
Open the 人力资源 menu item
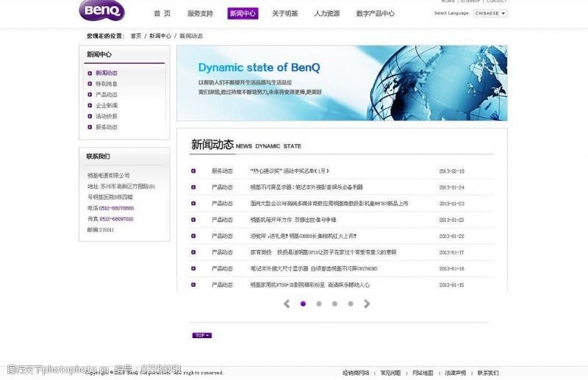coord(326,13)
